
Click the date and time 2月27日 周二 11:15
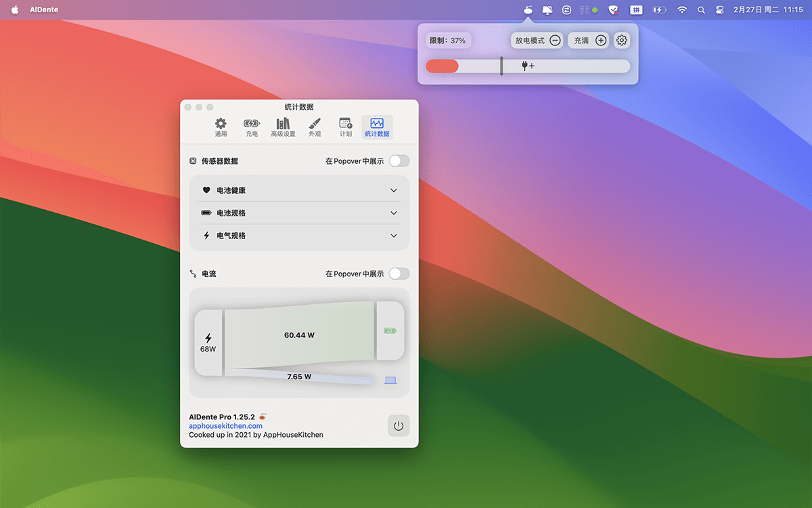point(768,10)
